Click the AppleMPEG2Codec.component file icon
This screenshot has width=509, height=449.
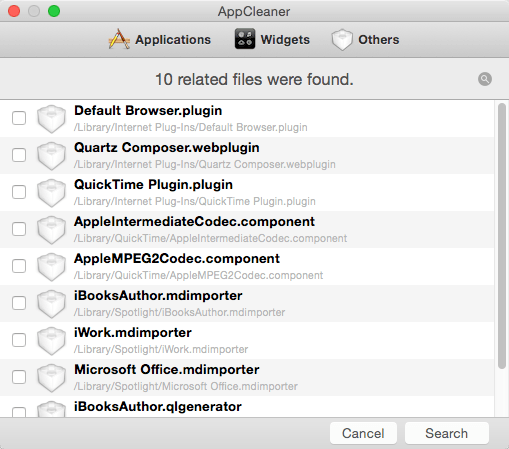coord(51,267)
